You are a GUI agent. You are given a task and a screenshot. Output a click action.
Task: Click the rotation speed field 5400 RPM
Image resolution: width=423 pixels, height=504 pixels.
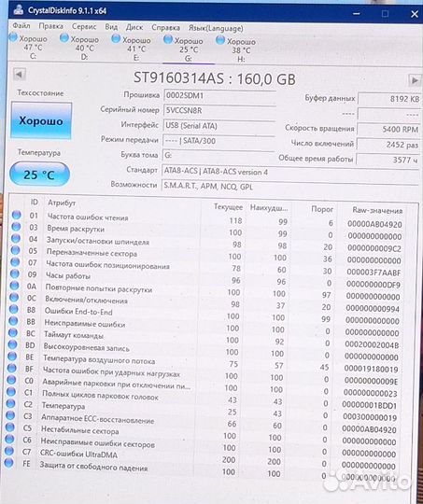coord(388,129)
